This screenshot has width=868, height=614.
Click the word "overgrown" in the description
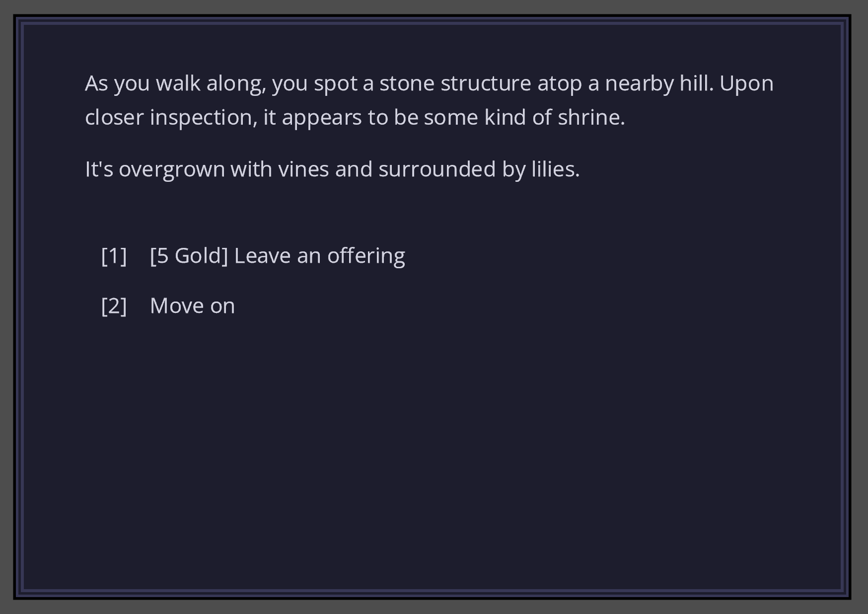click(x=171, y=169)
